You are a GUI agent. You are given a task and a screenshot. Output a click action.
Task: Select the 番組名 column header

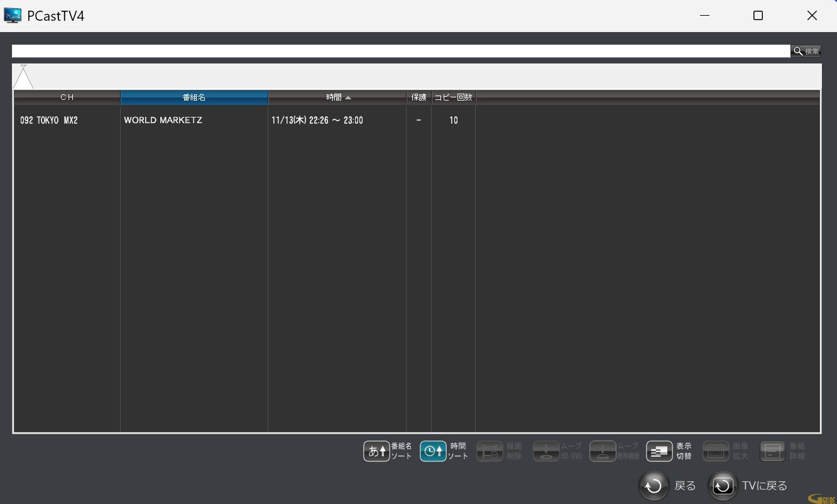tap(194, 97)
